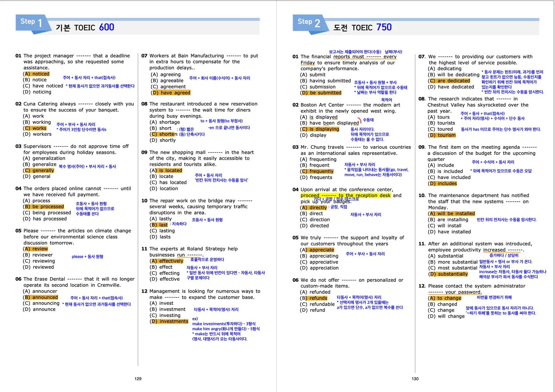
Task: Click page number 130
Action: tap(415, 379)
